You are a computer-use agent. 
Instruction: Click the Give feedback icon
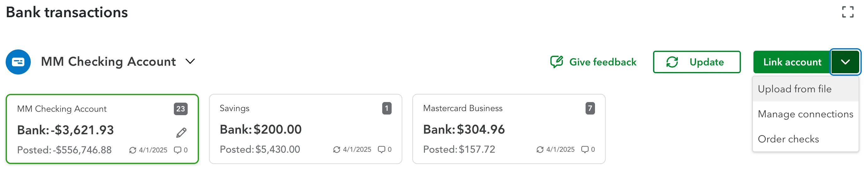click(x=556, y=62)
